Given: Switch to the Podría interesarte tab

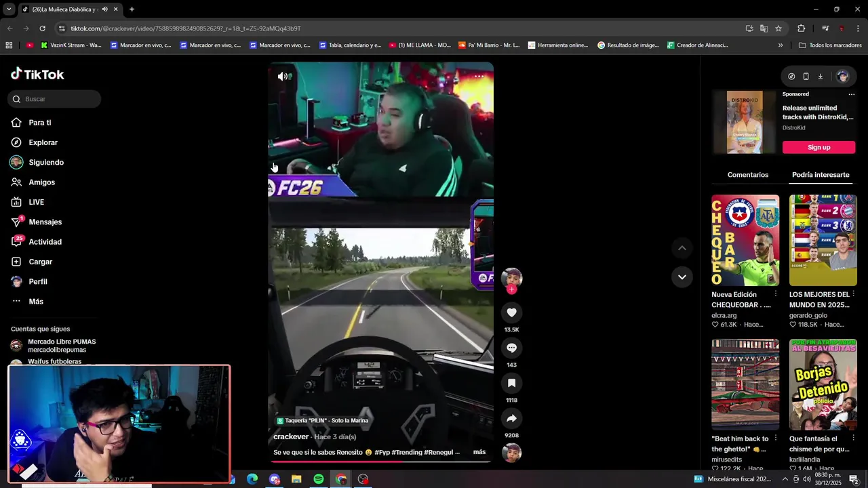Looking at the screenshot, I should (x=821, y=175).
